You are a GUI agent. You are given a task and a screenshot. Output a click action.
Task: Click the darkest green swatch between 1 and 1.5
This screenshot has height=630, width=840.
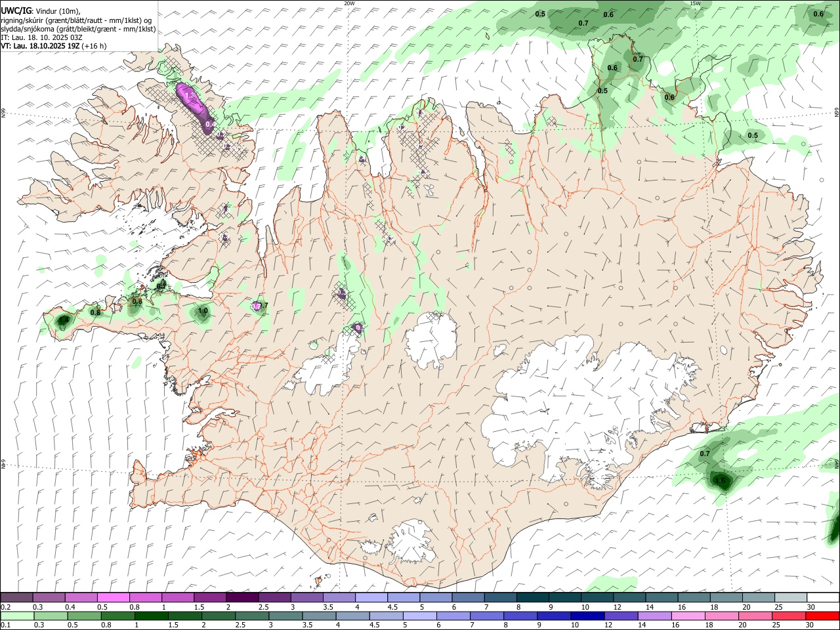pos(152,616)
